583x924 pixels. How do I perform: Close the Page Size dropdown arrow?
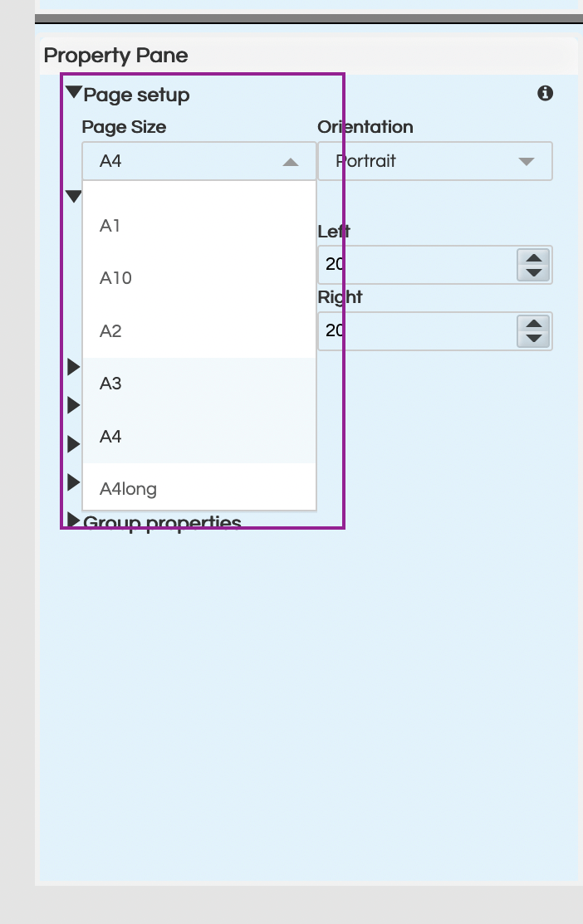pos(290,162)
